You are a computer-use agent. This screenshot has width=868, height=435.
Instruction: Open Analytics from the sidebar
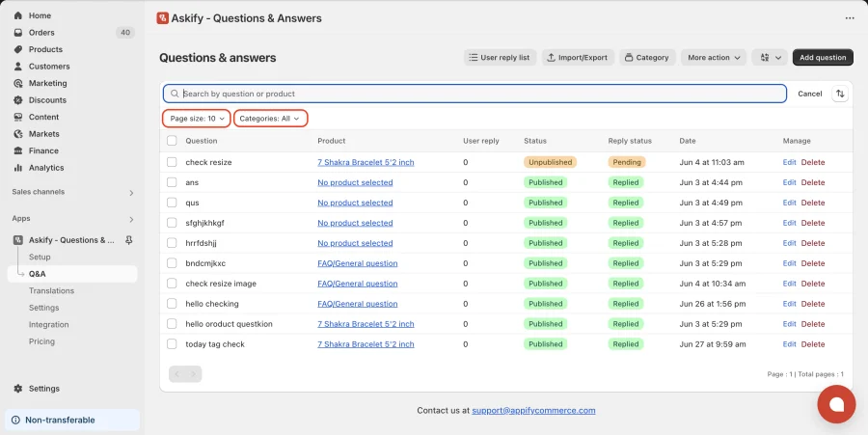pos(46,168)
